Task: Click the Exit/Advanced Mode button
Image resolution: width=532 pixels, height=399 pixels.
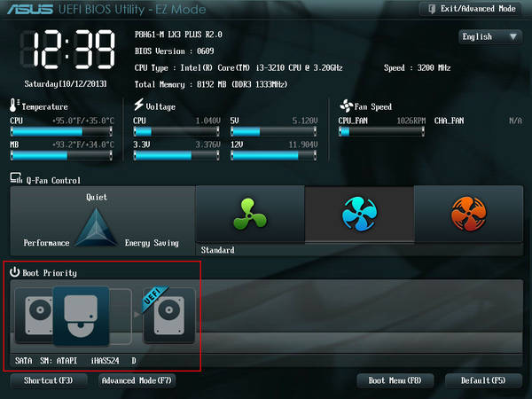Action: 471,9
